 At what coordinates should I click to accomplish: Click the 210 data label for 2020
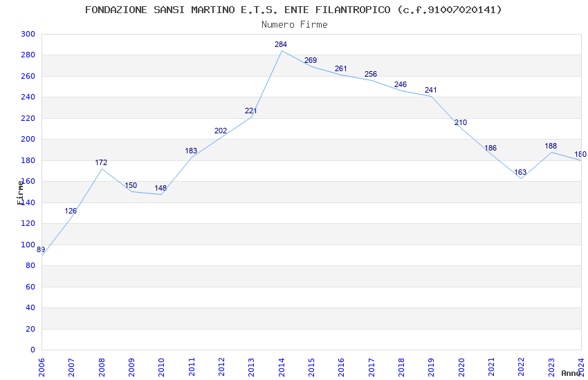point(461,122)
